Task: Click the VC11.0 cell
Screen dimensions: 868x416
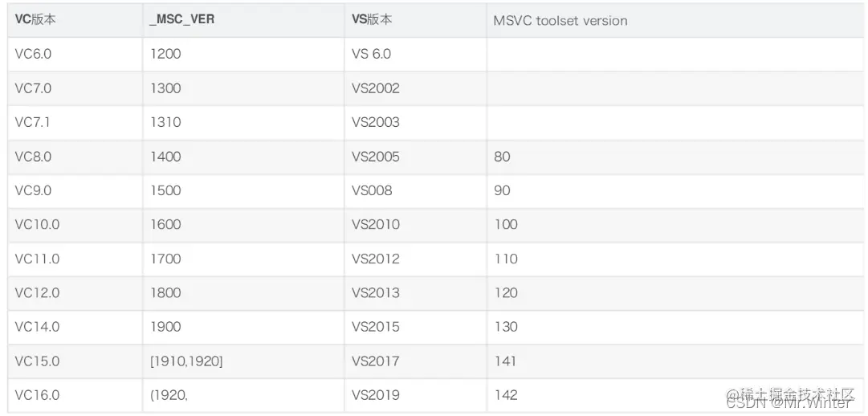Action: (37, 259)
